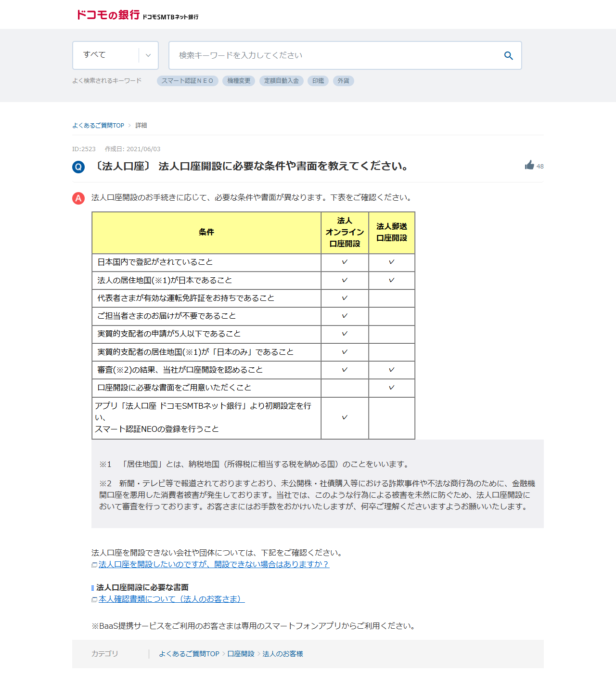Viewport: 616px width, 674px height.
Task: Click the 日本国内で登記がされていること row
Action: click(253, 262)
